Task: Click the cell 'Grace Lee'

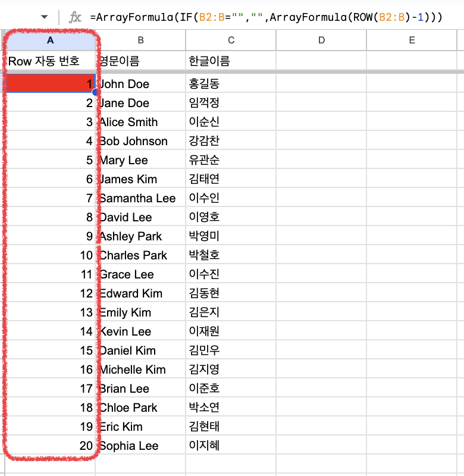Action: click(140, 274)
